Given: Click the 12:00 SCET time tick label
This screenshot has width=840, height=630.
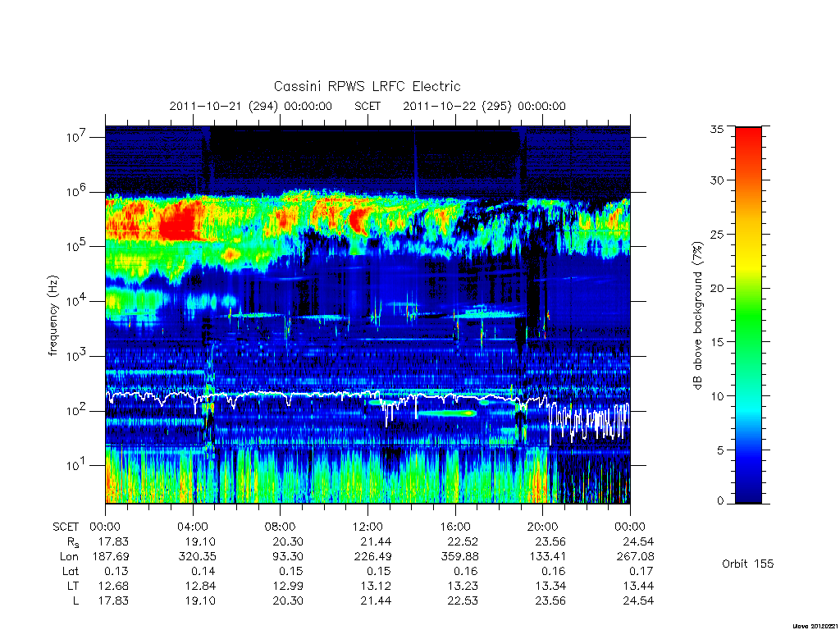Looking at the screenshot, I should click(367, 527).
